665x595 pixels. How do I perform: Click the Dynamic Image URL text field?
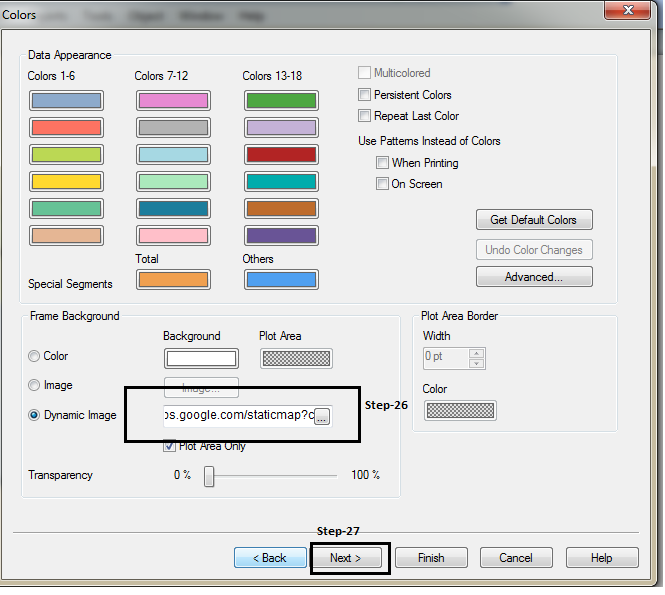pyautogui.click(x=238, y=416)
